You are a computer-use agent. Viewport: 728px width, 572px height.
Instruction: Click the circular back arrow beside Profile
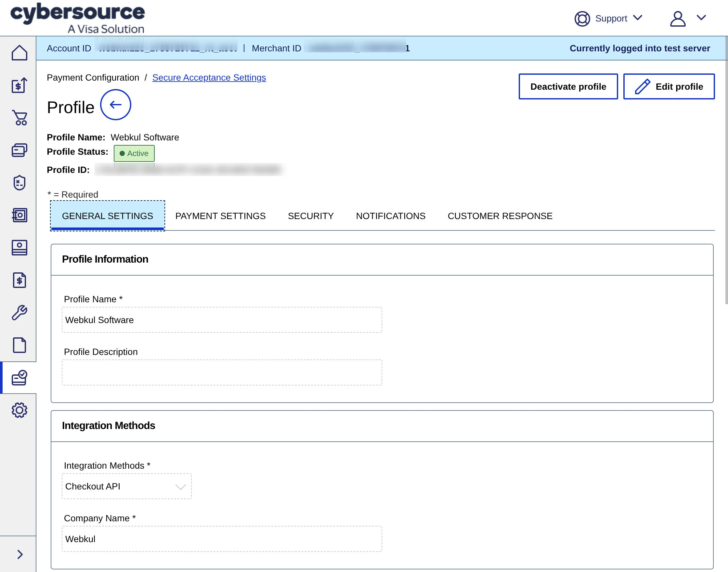pos(115,105)
